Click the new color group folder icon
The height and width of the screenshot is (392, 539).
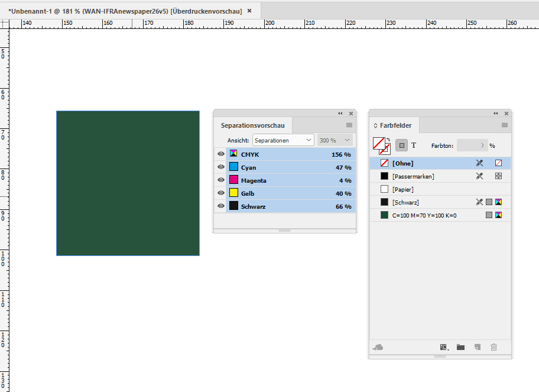460,347
